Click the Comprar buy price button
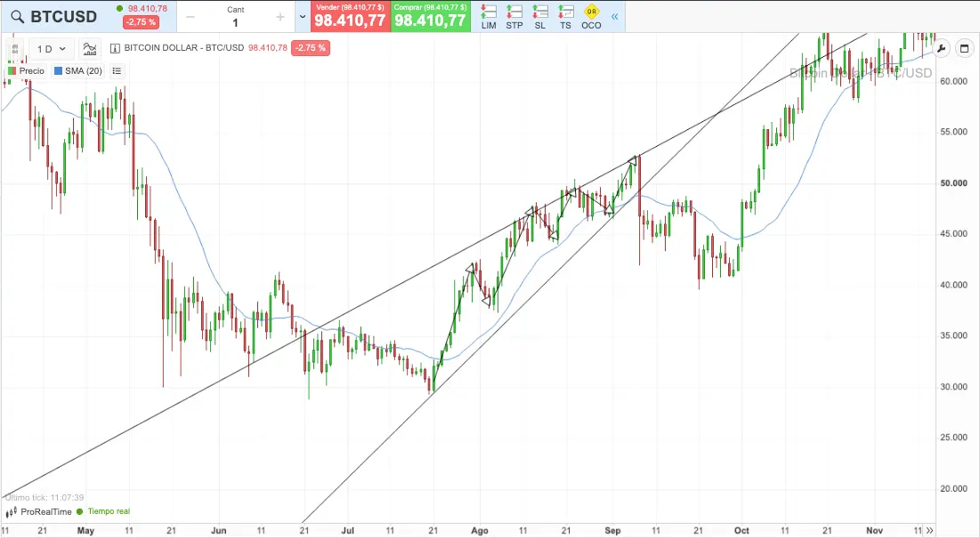 point(430,16)
